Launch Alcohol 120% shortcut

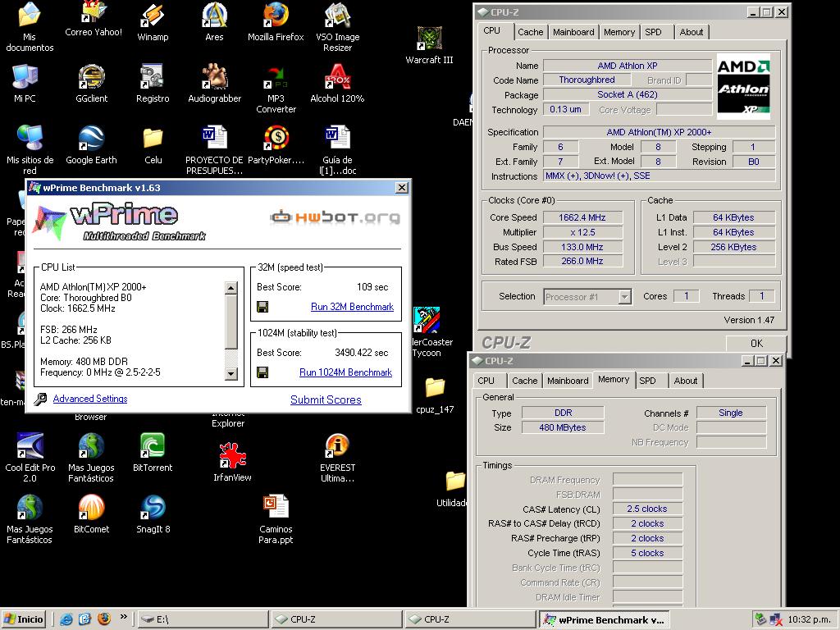(x=337, y=83)
